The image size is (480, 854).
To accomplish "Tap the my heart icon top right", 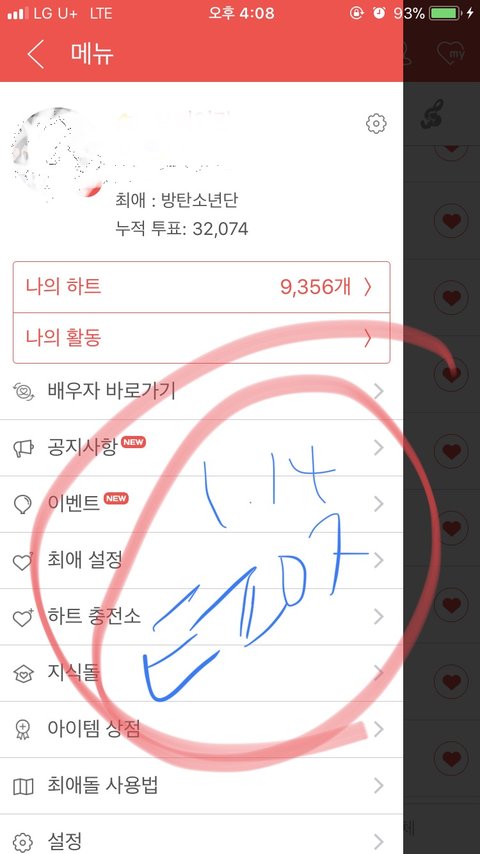I will pos(451,53).
